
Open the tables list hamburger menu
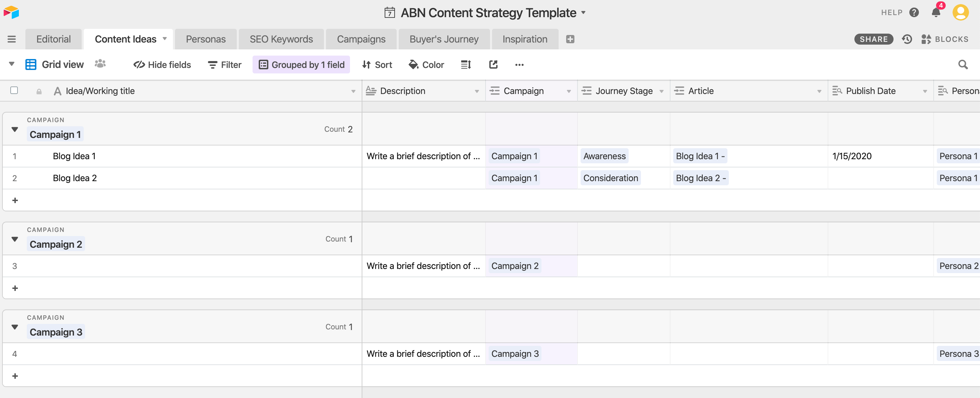(12, 39)
